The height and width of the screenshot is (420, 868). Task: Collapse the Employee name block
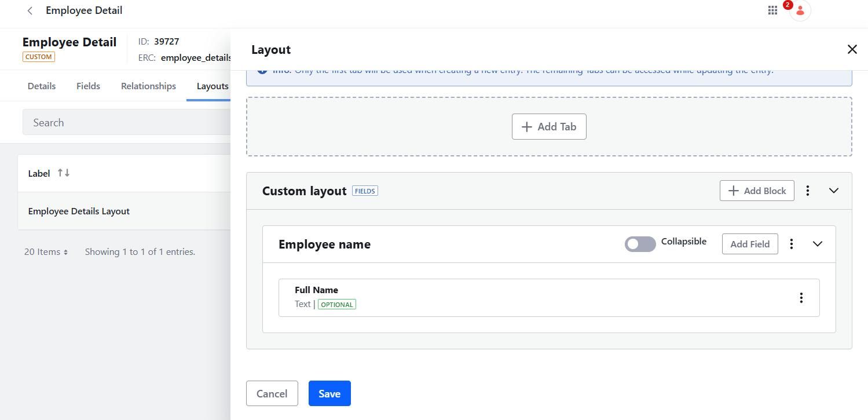click(x=818, y=244)
